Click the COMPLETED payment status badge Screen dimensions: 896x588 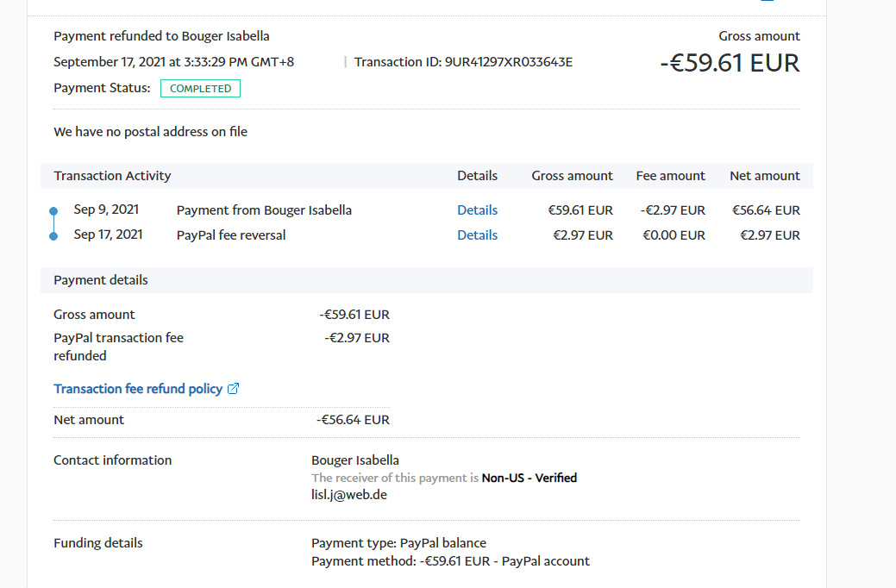pyautogui.click(x=200, y=89)
